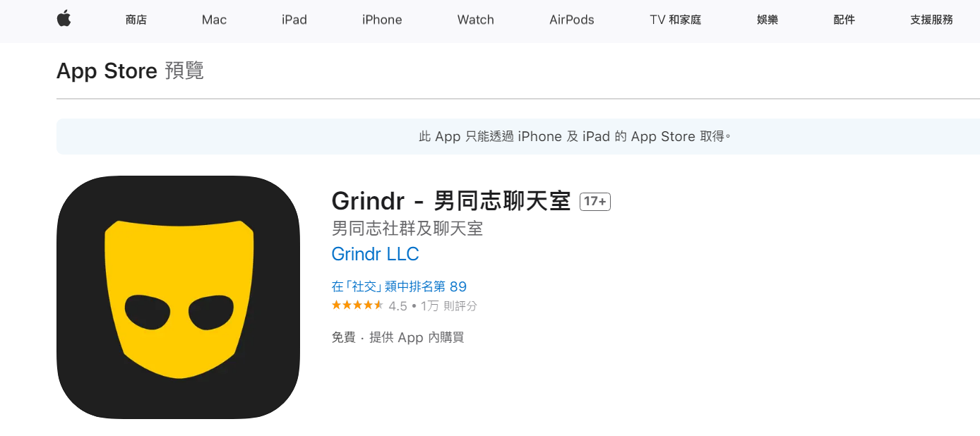Click the Apple logo icon
The height and width of the screenshot is (436, 980).
(x=64, y=20)
